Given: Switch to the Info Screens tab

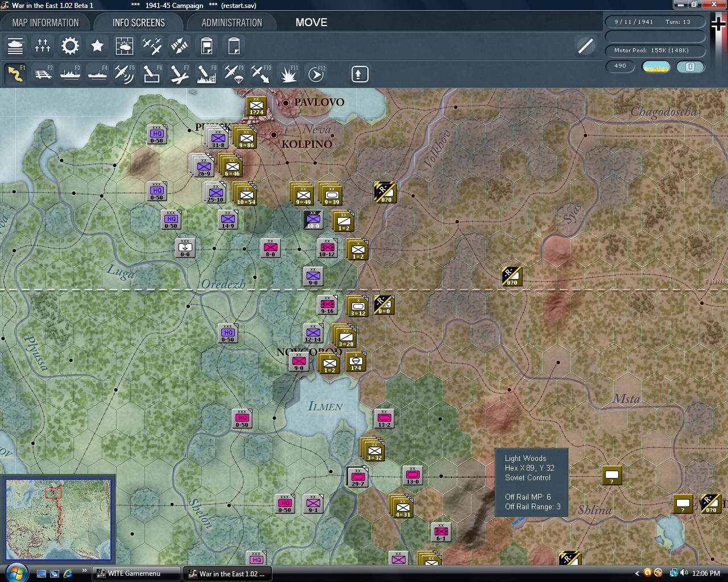Looking at the screenshot, I should click(138, 23).
